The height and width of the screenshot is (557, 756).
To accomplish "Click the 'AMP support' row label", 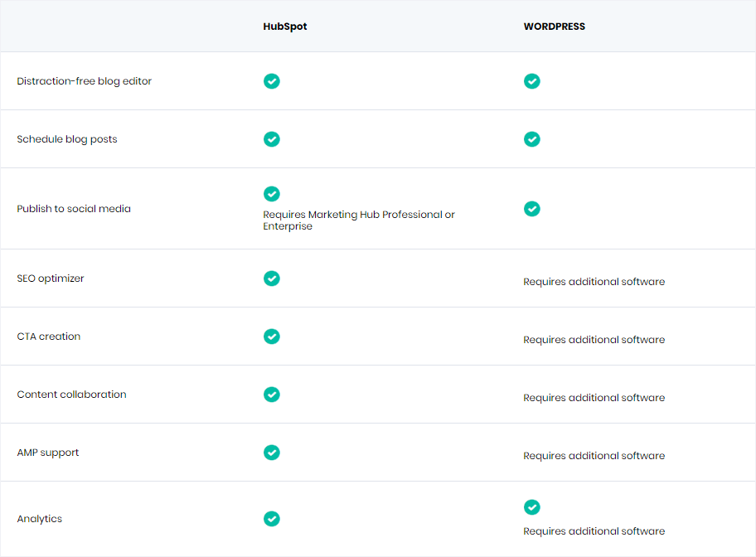I will tap(48, 453).
